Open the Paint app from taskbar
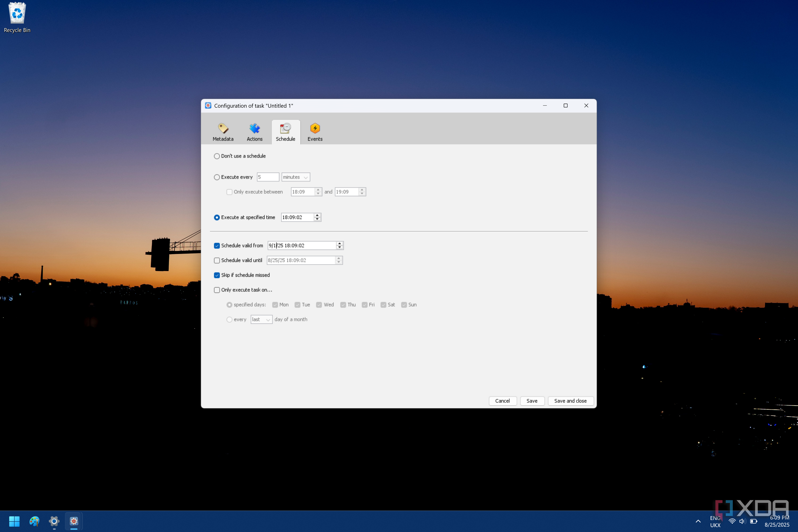The image size is (798, 532). pyautogui.click(x=34, y=521)
